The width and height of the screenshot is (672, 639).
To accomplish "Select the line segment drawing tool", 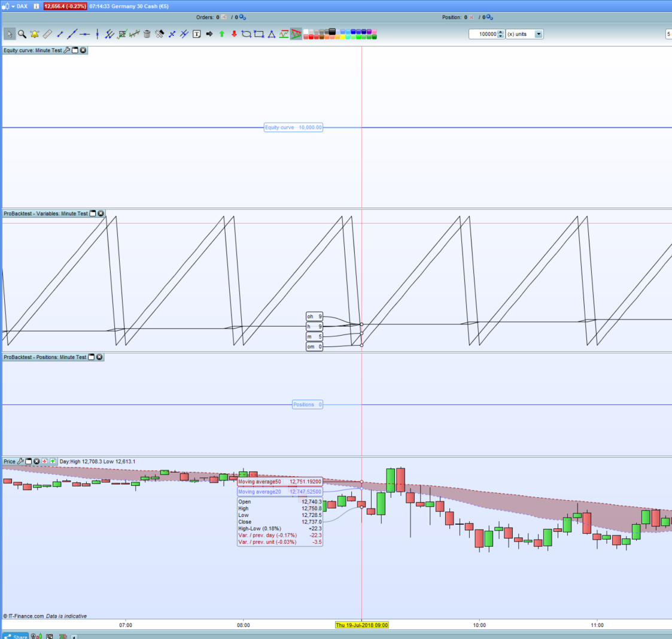I will (60, 34).
